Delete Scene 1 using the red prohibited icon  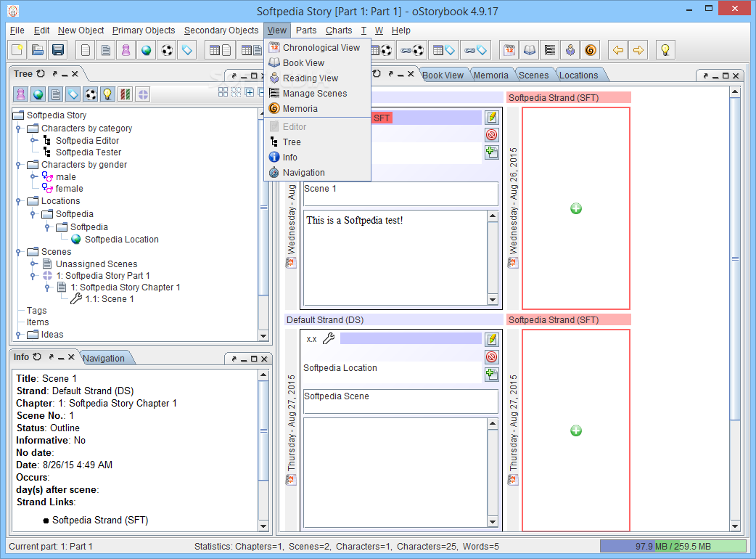click(492, 134)
